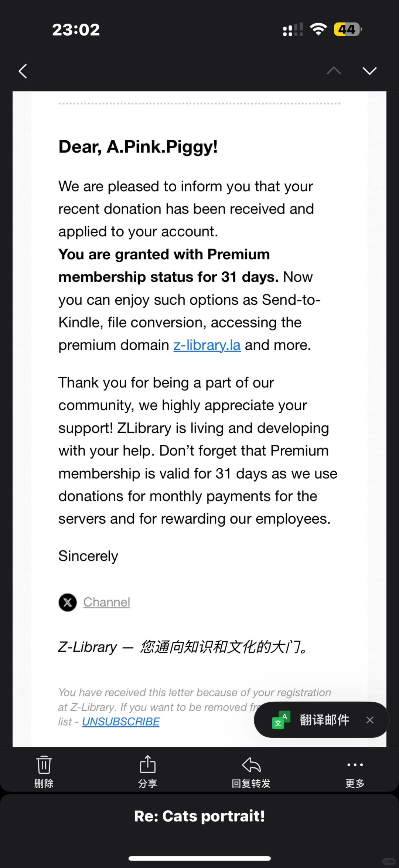This screenshot has height=868, width=399.
Task: Select the 回复转发 toolbar label
Action: [x=251, y=783]
